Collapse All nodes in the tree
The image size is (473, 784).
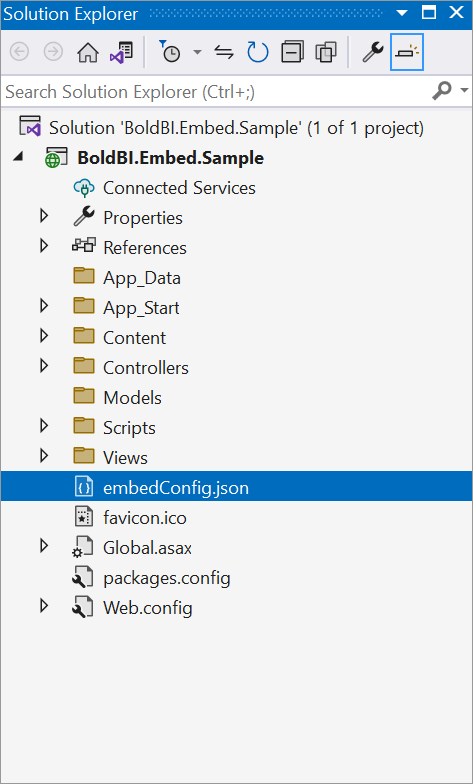pos(292,52)
